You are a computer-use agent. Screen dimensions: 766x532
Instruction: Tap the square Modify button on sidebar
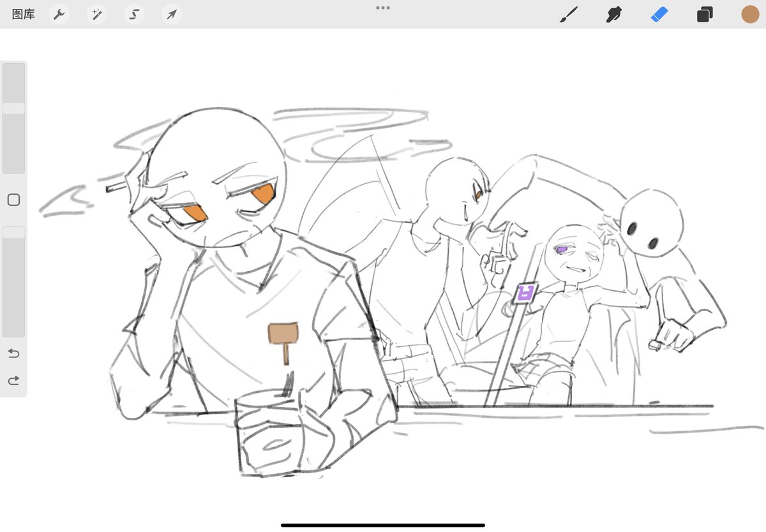13,200
